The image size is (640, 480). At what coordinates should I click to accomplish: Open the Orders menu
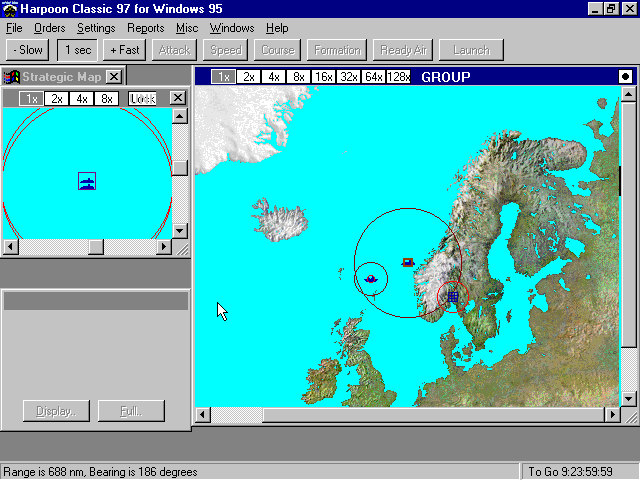click(x=49, y=28)
